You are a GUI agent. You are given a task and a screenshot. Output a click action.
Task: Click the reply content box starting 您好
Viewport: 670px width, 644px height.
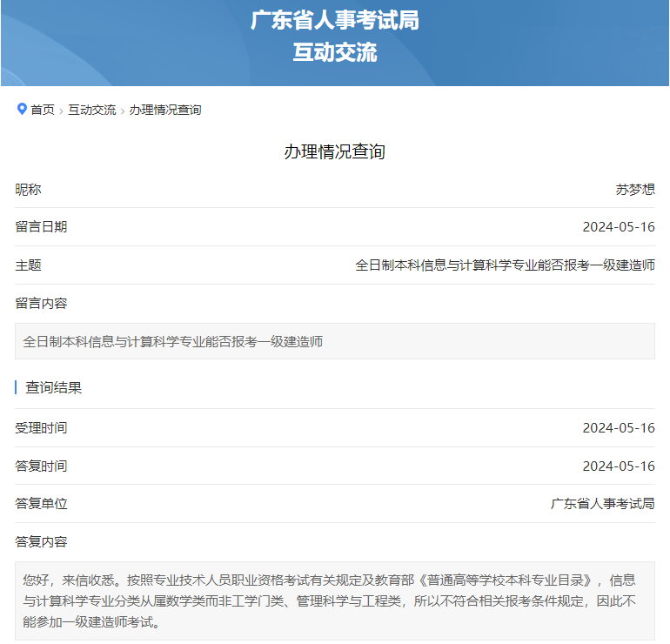click(x=335, y=600)
